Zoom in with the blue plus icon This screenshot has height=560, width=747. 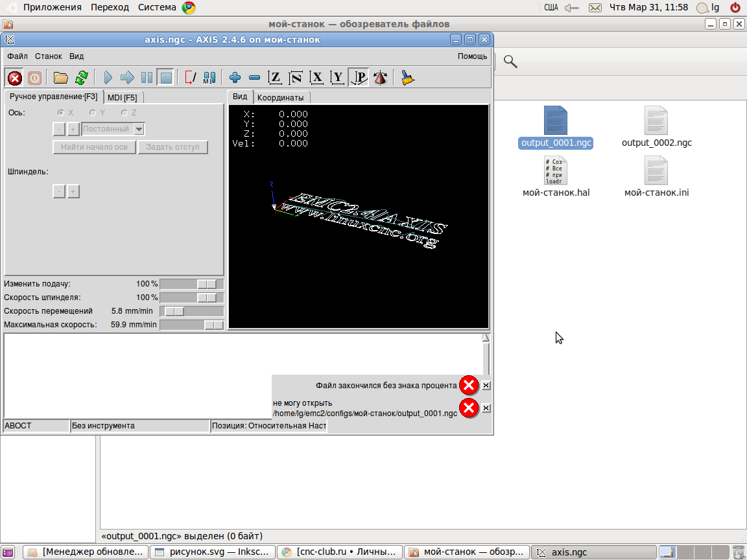click(235, 78)
